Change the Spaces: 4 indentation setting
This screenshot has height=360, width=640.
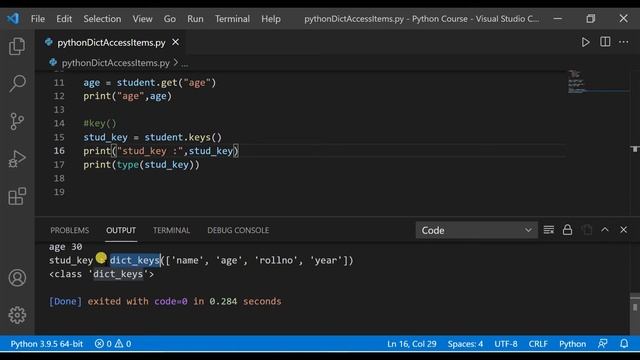click(465, 344)
